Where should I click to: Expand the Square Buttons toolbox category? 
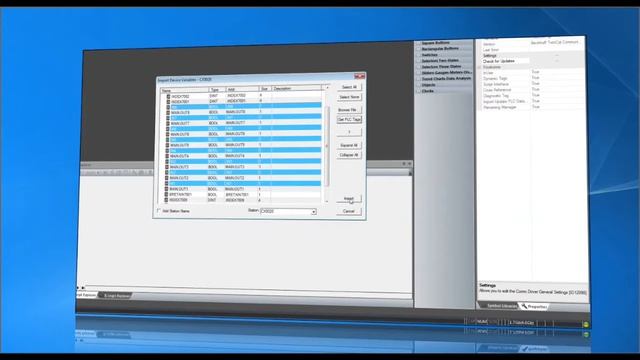coord(444,43)
